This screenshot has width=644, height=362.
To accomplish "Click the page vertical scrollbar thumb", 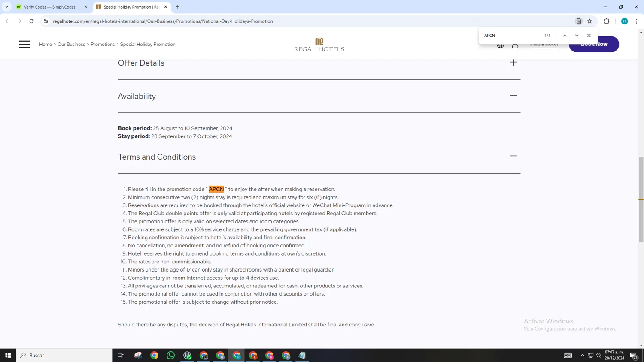I will tap(641, 199).
